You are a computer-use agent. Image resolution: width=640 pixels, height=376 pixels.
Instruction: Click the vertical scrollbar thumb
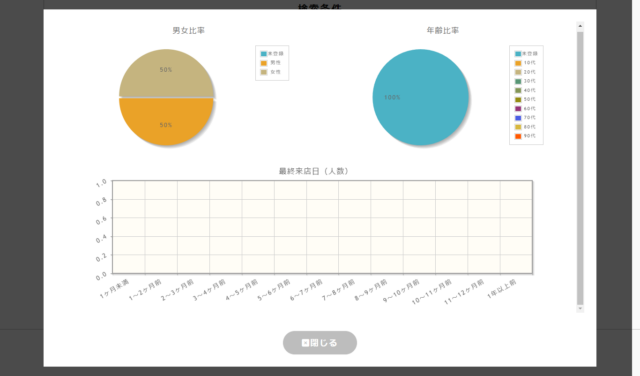click(580, 168)
